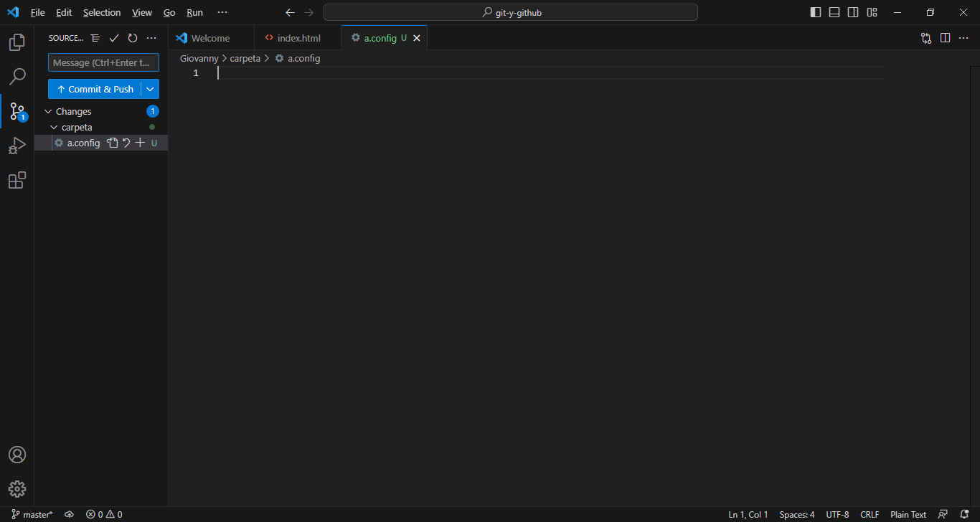Click the errors and warnings counter
Screen dimensions: 980x522
[104, 514]
